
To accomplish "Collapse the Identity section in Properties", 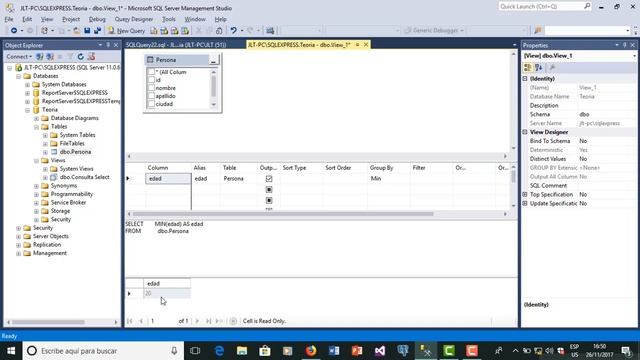I will (x=525, y=78).
